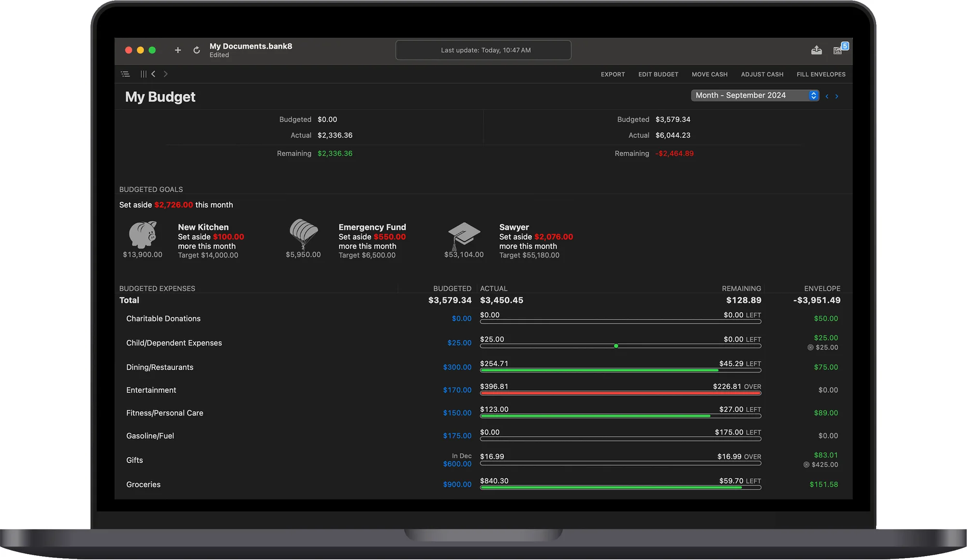Go back with the left chevron in toolbar
This screenshot has height=560, width=967.
(153, 74)
